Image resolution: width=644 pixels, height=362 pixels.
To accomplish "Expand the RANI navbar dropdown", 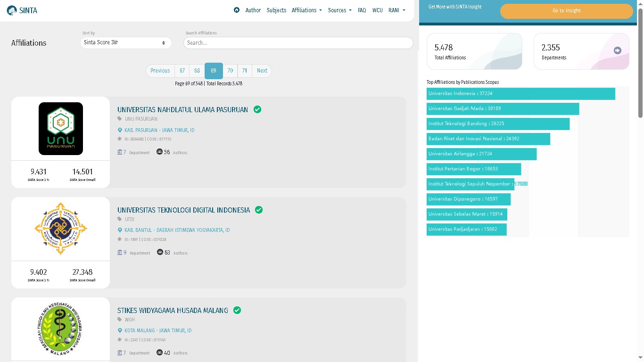I will (397, 10).
